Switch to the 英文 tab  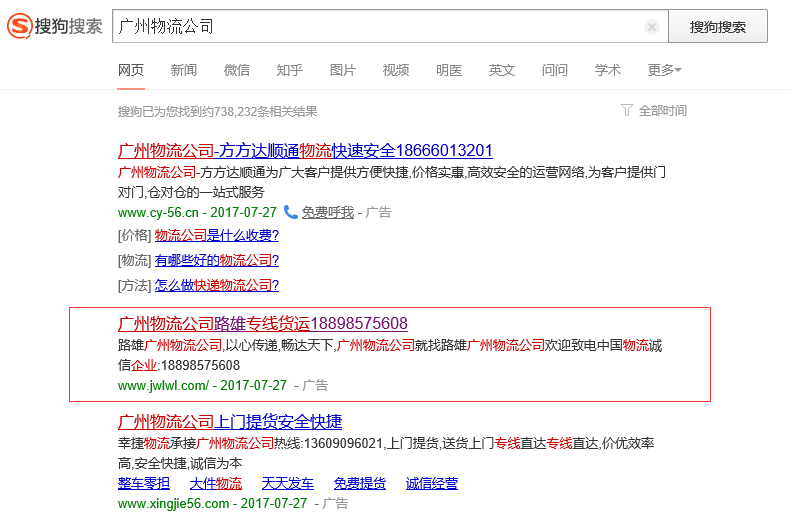(501, 70)
